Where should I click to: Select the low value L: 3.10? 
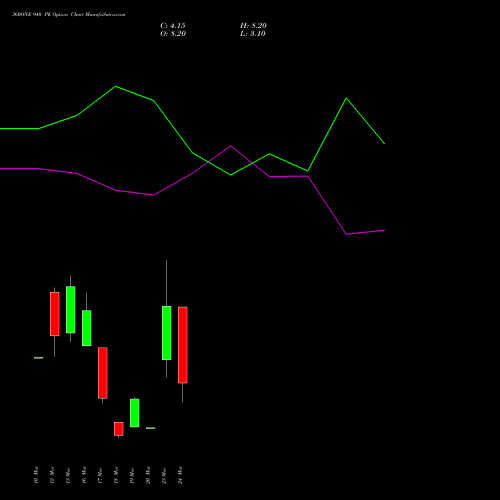click(253, 34)
